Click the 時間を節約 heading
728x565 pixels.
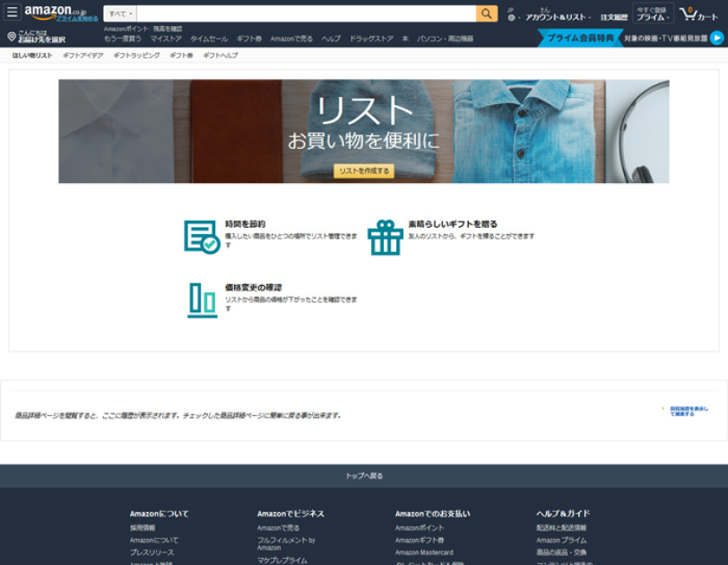pos(245,224)
